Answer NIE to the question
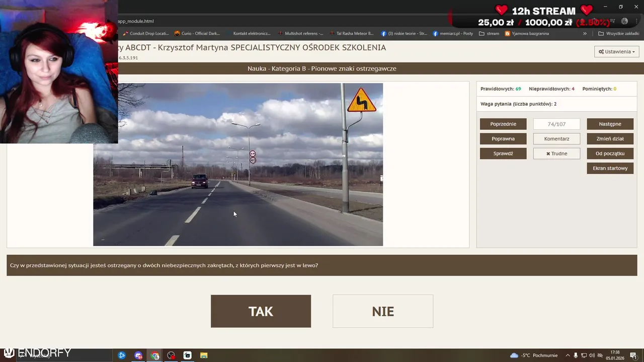 [x=383, y=311]
